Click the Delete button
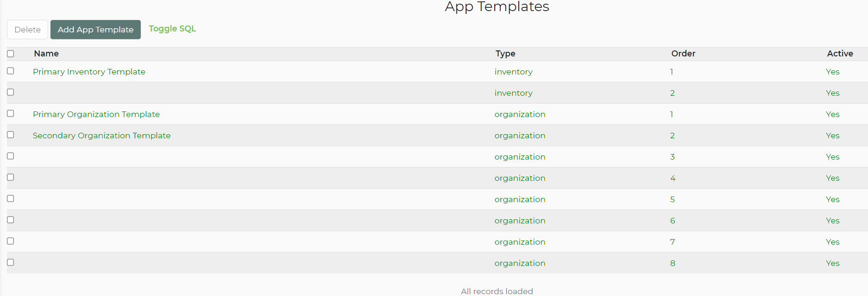This screenshot has width=868, height=296. 27,30
